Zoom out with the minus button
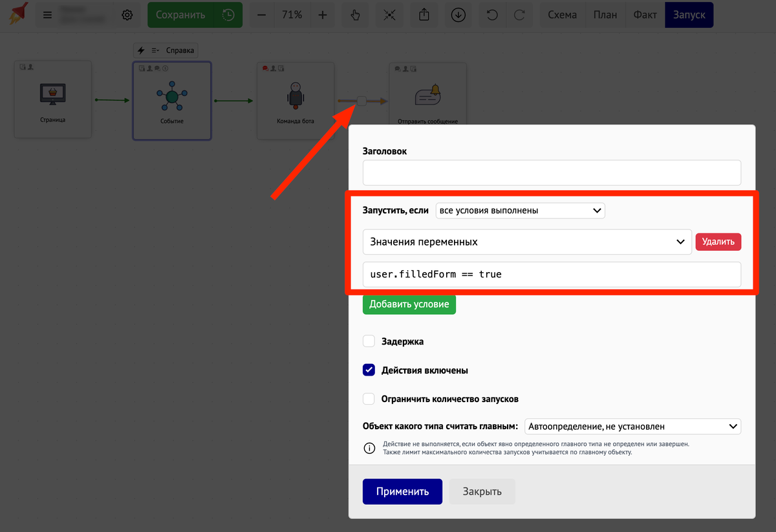The width and height of the screenshot is (776, 532). 262,15
